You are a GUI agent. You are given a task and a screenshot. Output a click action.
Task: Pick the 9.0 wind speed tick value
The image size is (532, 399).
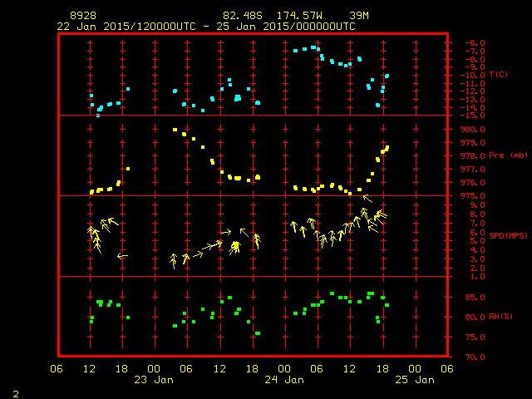click(477, 205)
